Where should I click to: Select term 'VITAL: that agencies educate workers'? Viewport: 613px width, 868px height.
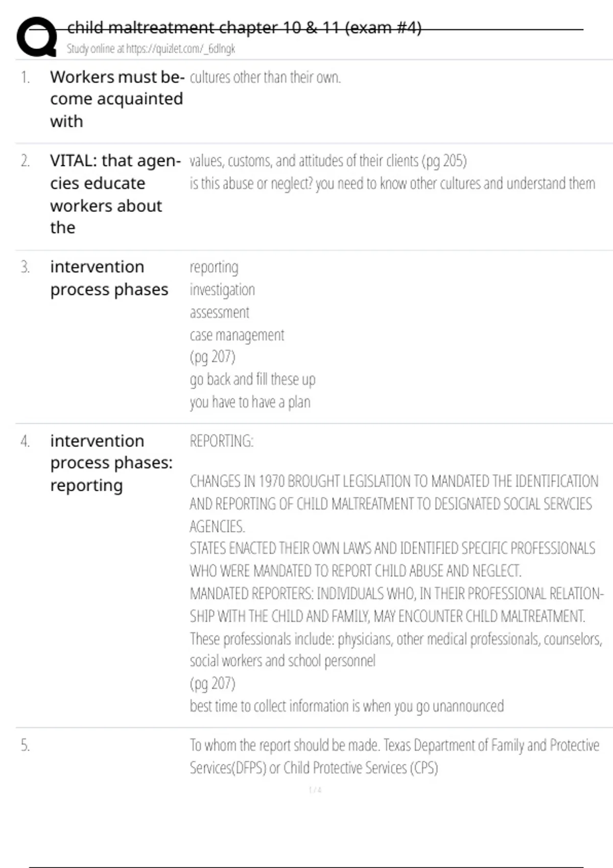pos(115,194)
